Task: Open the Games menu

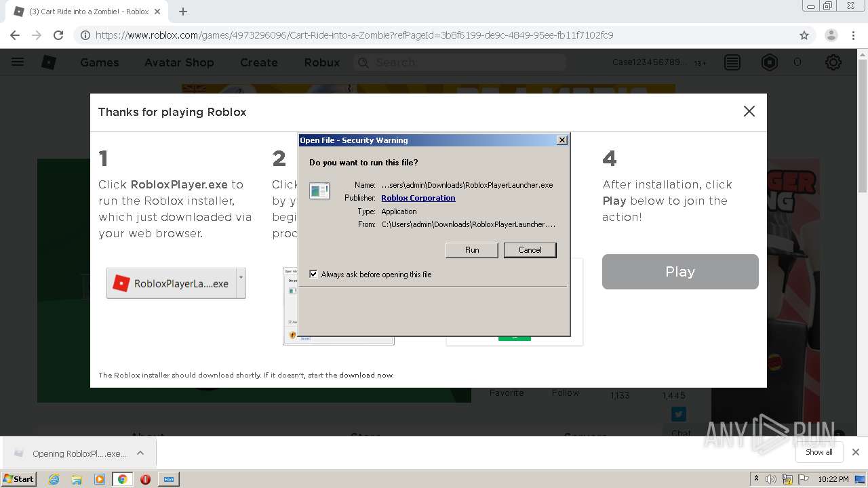Action: [99, 62]
